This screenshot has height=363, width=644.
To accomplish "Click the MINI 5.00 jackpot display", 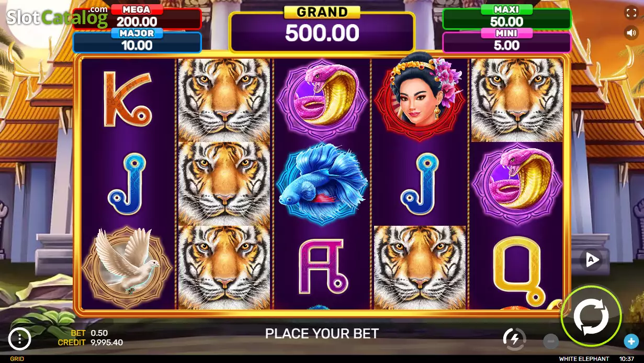I will coord(506,41).
